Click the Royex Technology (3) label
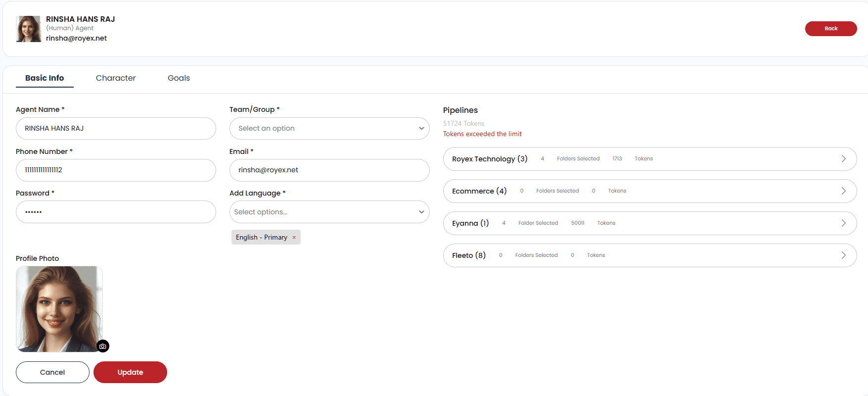 pos(490,159)
